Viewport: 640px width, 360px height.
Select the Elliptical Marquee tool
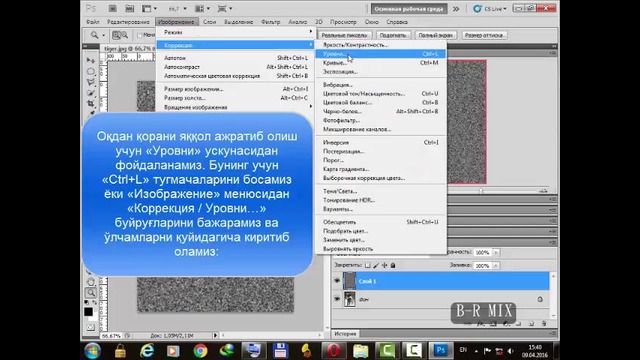click(x=91, y=72)
